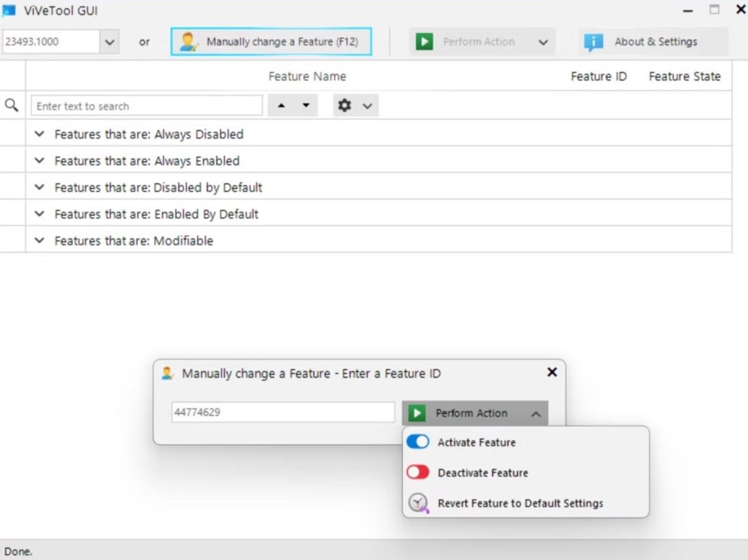Image resolution: width=748 pixels, height=560 pixels.
Task: Click the Feature ID column header
Action: (599, 77)
